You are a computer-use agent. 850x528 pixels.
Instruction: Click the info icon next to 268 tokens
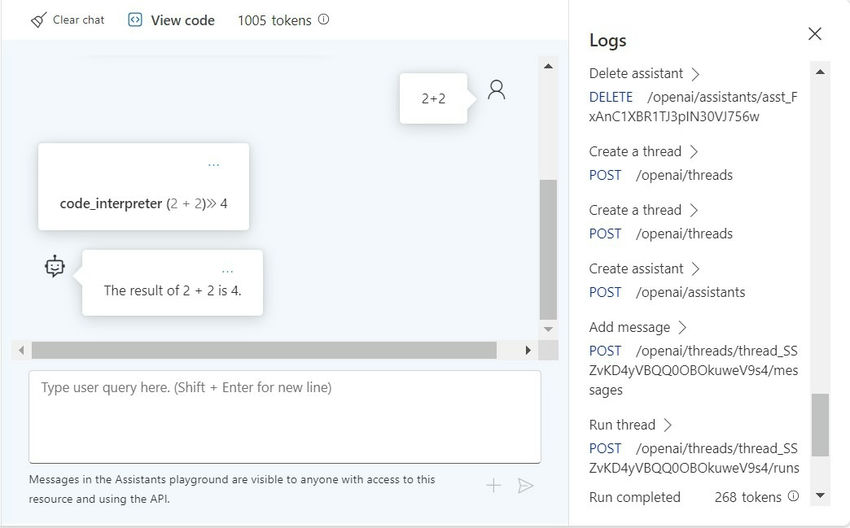pyautogui.click(x=793, y=496)
